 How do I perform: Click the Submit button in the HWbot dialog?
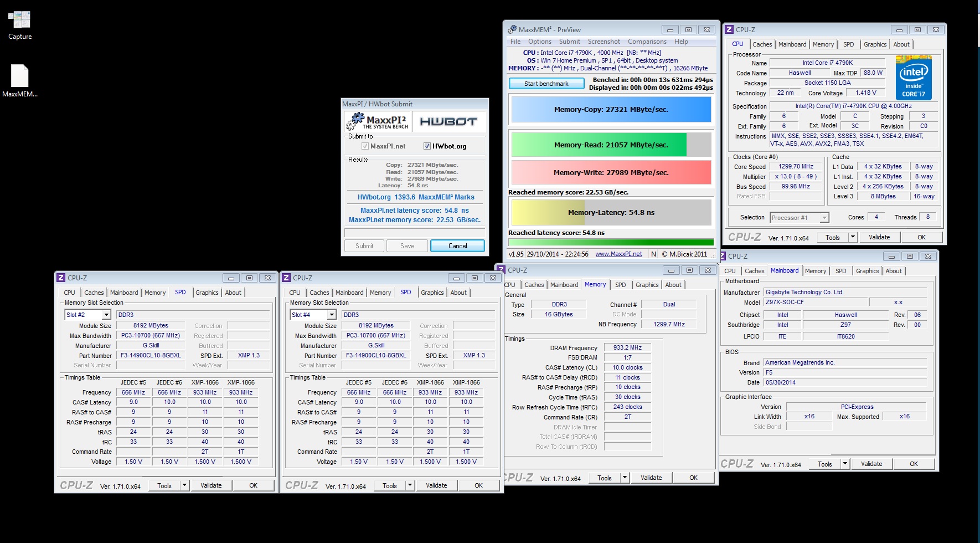point(364,246)
